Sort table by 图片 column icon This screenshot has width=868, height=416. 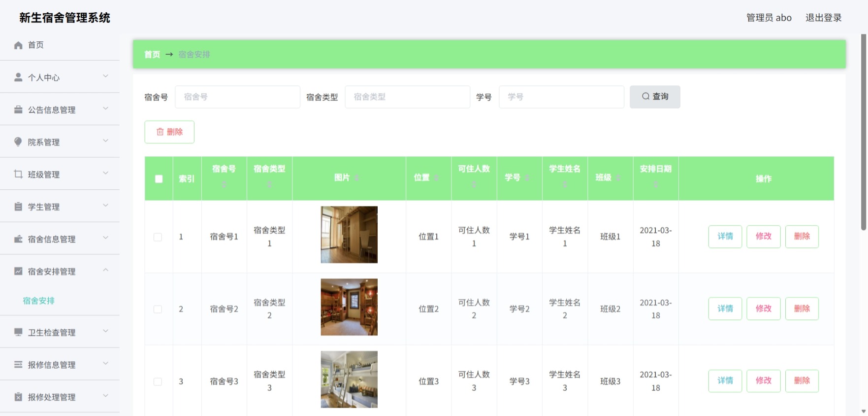coord(357,177)
